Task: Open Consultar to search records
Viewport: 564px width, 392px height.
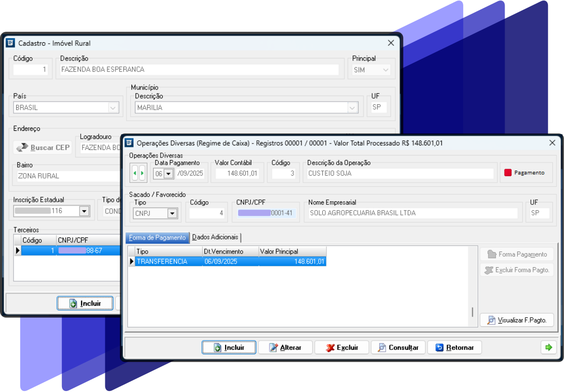Action: click(x=398, y=347)
